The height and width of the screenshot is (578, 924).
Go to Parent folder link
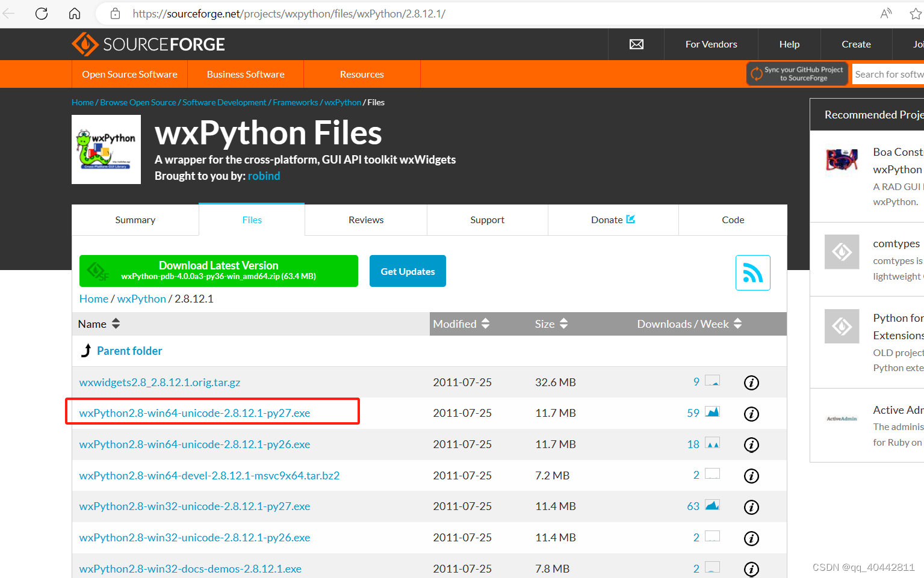click(x=129, y=351)
